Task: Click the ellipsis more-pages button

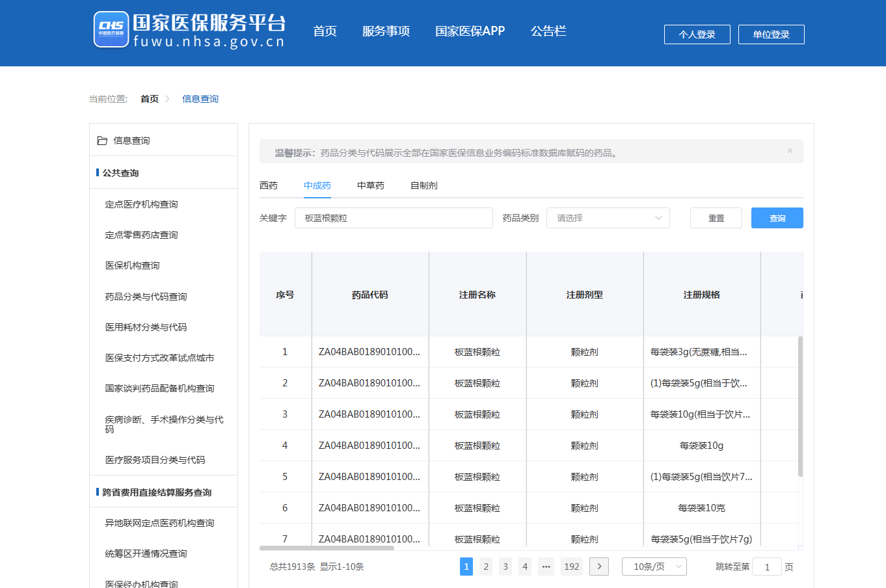Action: 546,567
